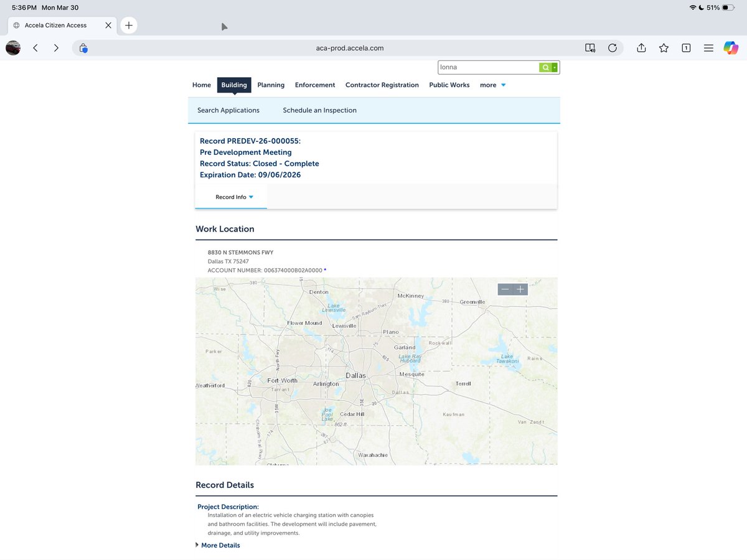
Task: Open the browser hamburger menu
Action: (x=708, y=48)
